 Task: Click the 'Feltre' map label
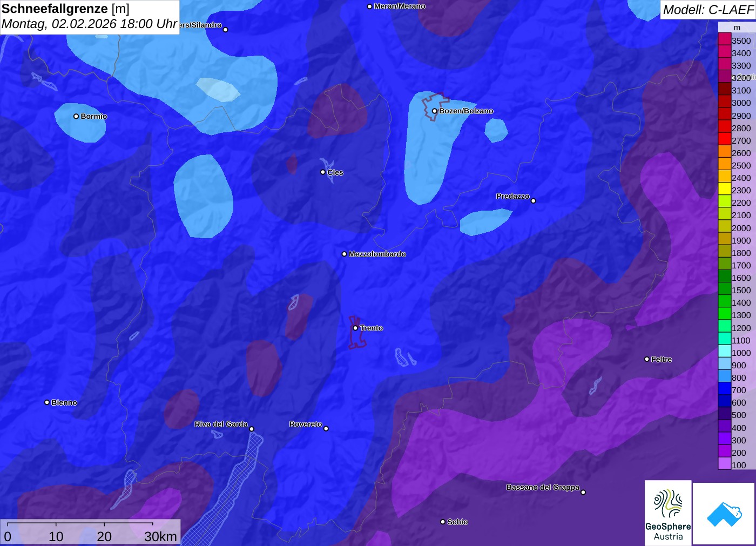[x=661, y=359]
